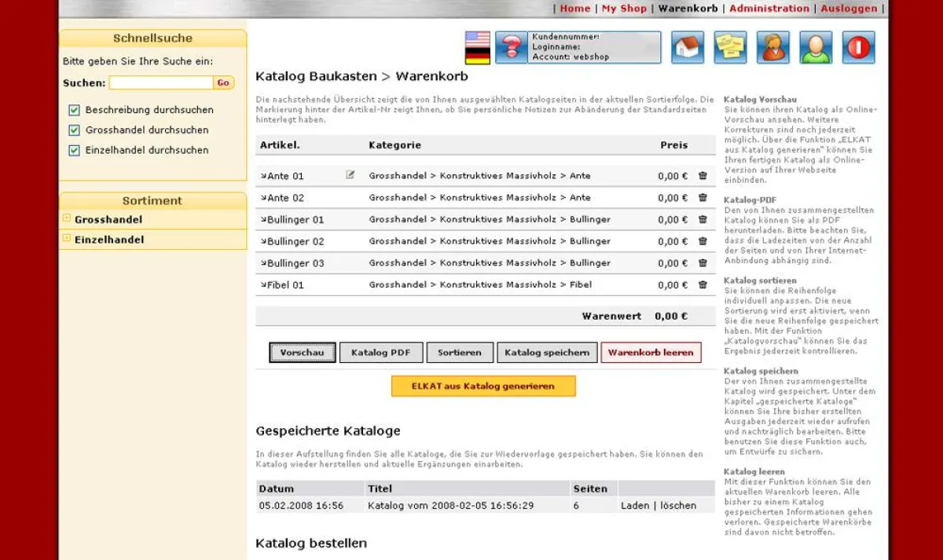The height and width of the screenshot is (560, 943).
Task: Open the notes sticky-pad icon
Action: (730, 47)
